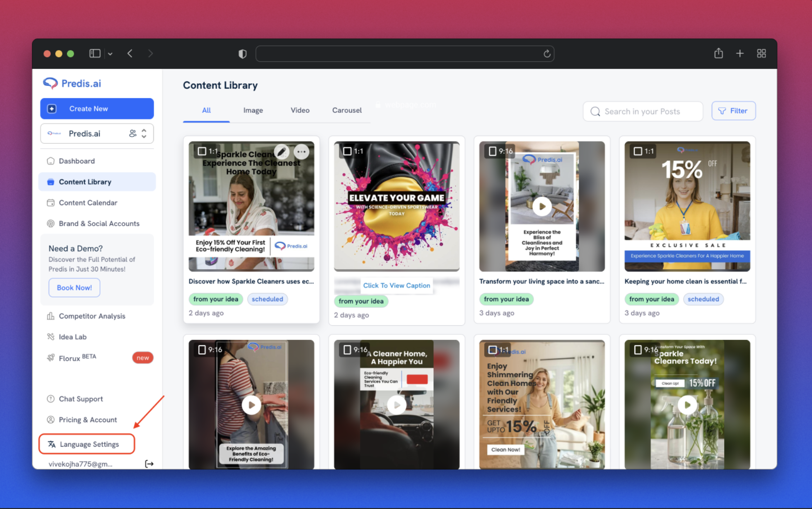Click 'Transform your living space into a sanc...' caption
This screenshot has height=509, width=812.
pyautogui.click(x=541, y=281)
